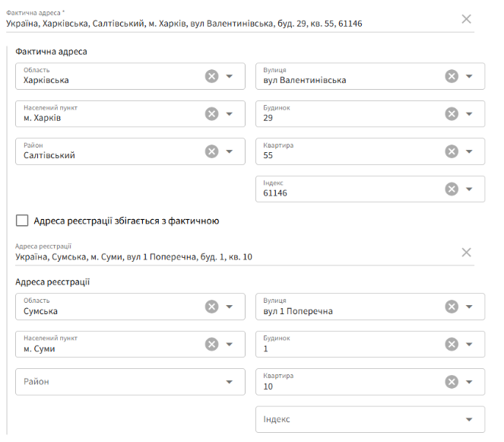Clear the Вулиця field вул Валентинівська
Screen dimensions: 504x442
(x=452, y=76)
